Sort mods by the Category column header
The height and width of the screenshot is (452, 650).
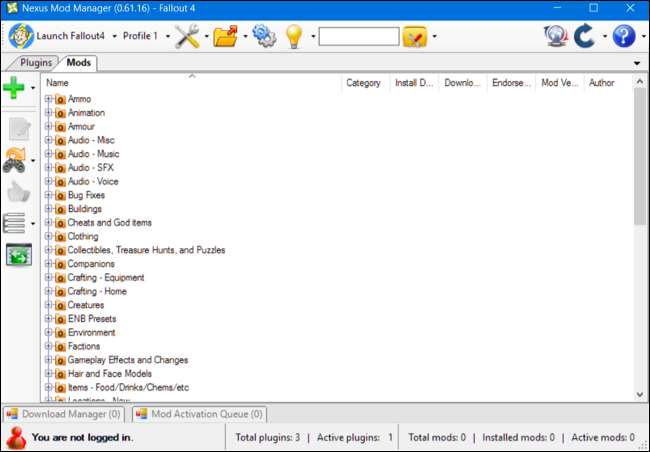point(363,83)
